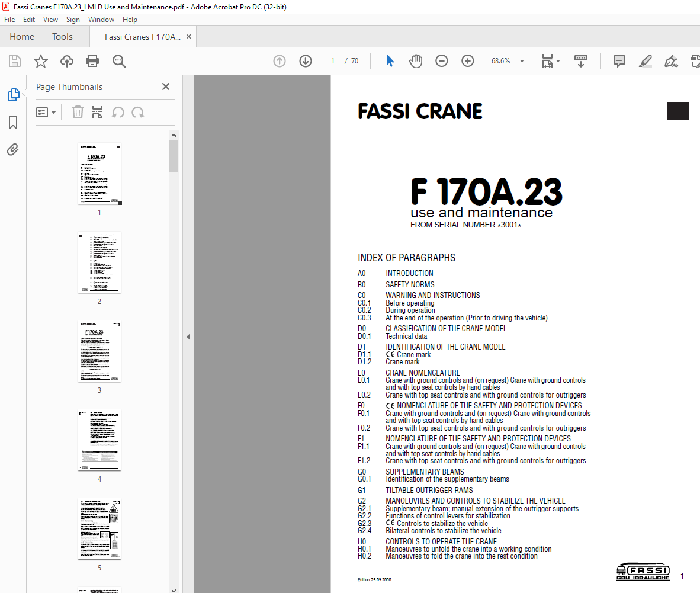Viewport: 700px width, 593px height.
Task: Close the Page Thumbnails panel
Action: [x=166, y=86]
